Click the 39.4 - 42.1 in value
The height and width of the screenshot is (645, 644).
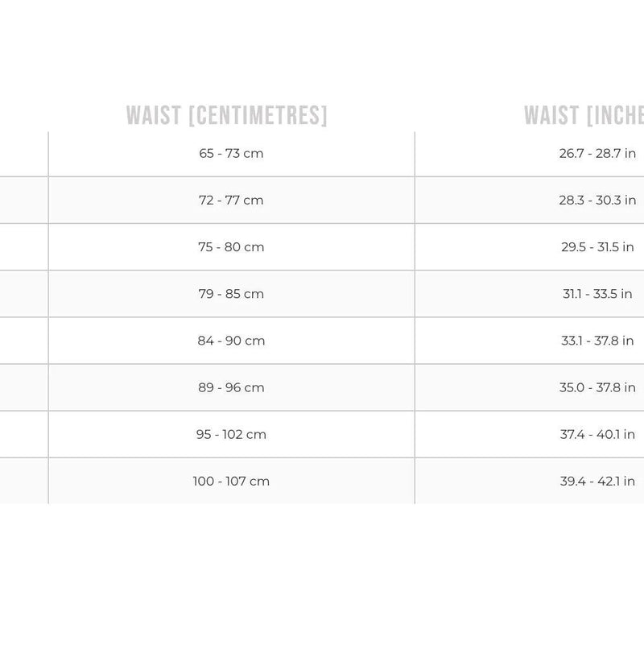(597, 481)
